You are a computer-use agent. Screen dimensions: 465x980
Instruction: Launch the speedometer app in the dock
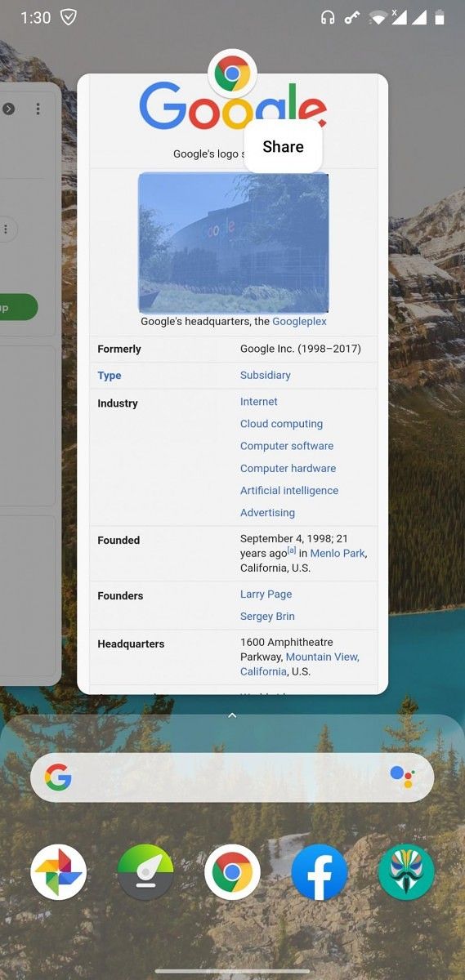pos(145,872)
